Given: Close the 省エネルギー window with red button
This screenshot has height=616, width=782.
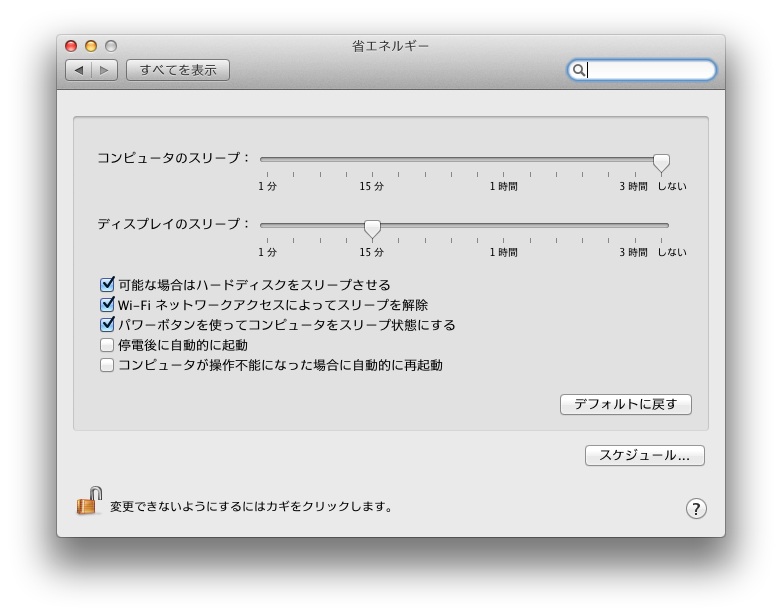Looking at the screenshot, I should [71, 46].
